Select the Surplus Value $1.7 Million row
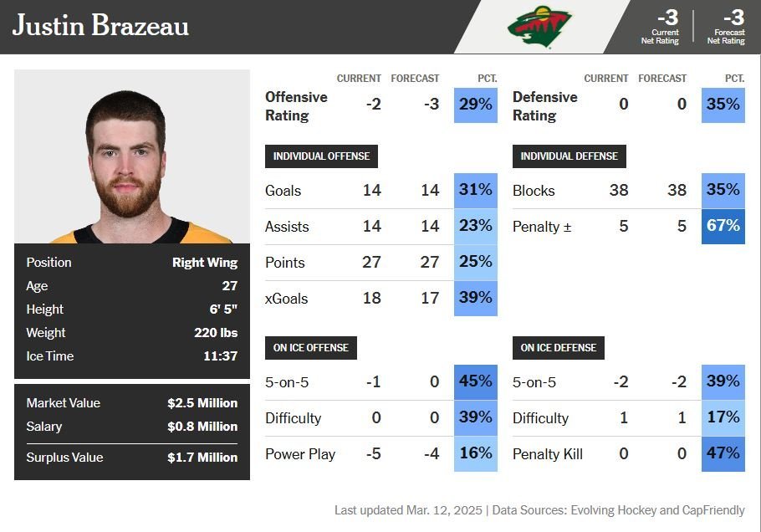Viewport: 761px width, 532px height. point(132,458)
